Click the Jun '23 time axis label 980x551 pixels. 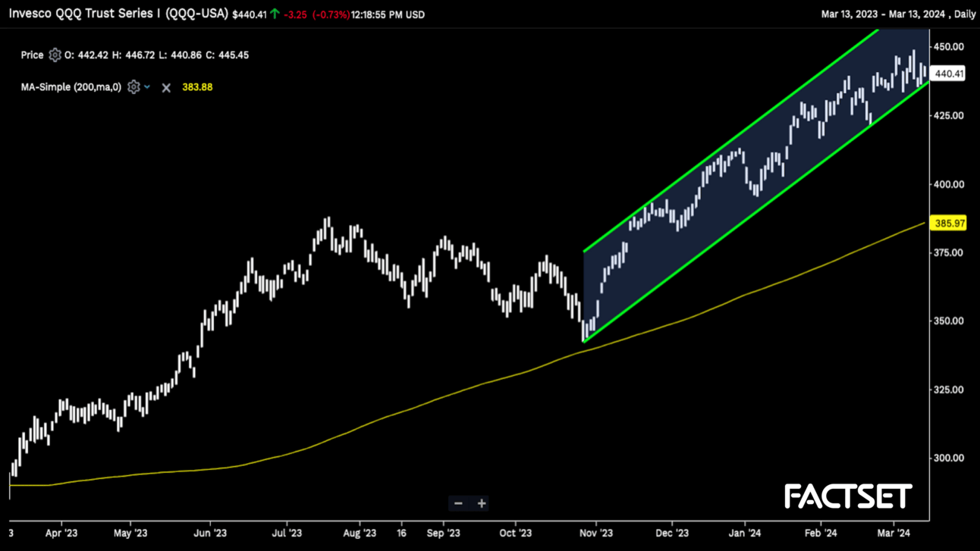tap(210, 533)
